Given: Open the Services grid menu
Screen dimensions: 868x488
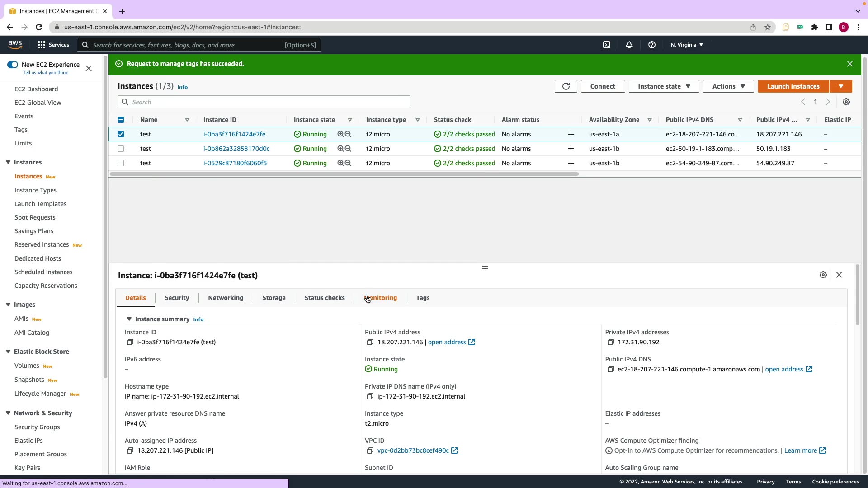Looking at the screenshot, I should click(42, 45).
